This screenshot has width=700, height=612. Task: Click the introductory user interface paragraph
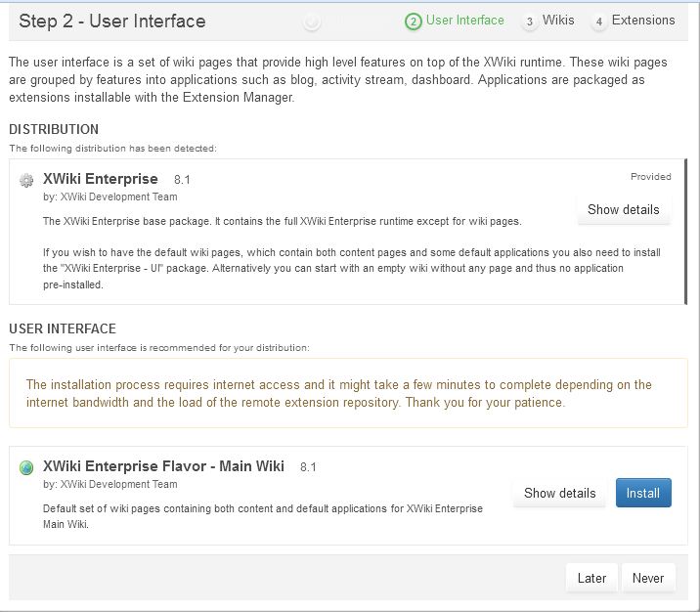[x=338, y=79]
